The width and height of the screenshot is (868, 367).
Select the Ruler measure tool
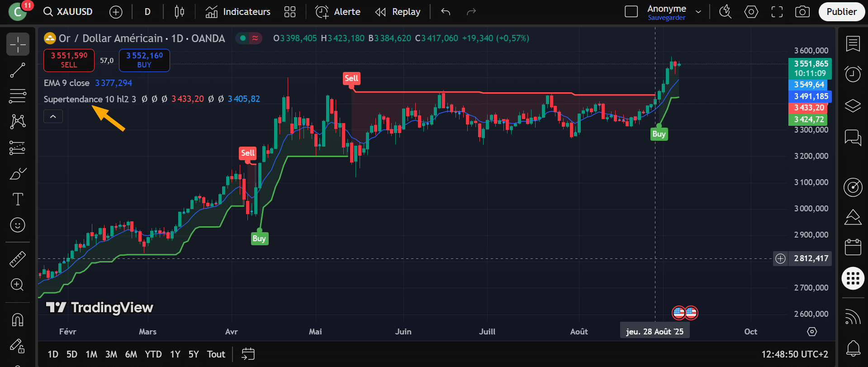pos(18,259)
